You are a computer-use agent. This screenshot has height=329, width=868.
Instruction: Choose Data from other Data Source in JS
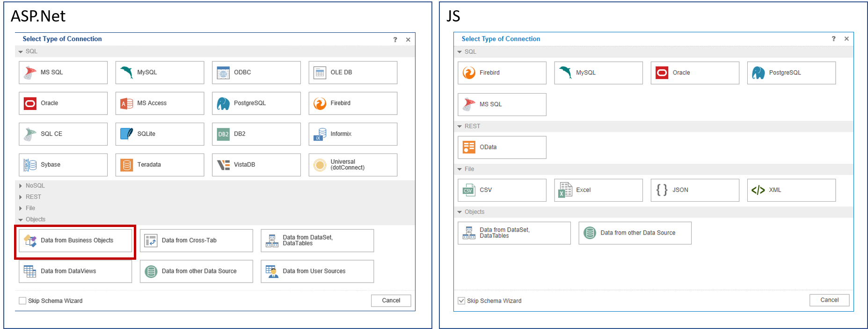(635, 233)
